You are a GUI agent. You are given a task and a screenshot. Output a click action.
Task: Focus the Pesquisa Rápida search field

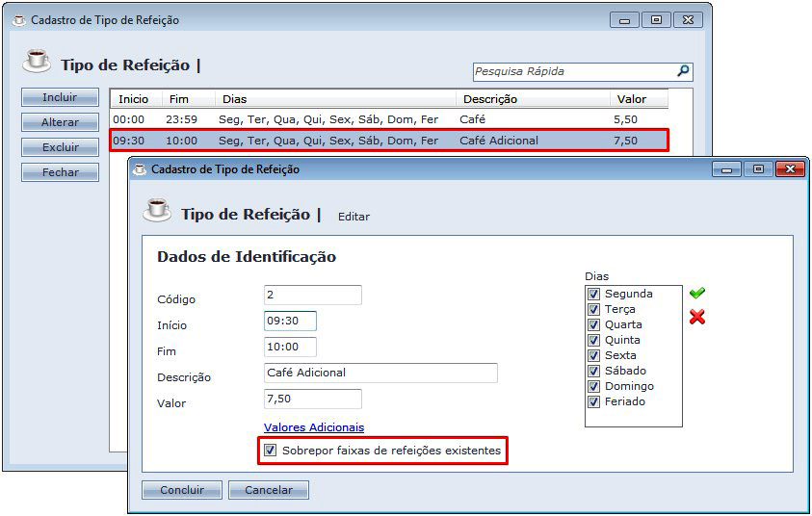(573, 71)
